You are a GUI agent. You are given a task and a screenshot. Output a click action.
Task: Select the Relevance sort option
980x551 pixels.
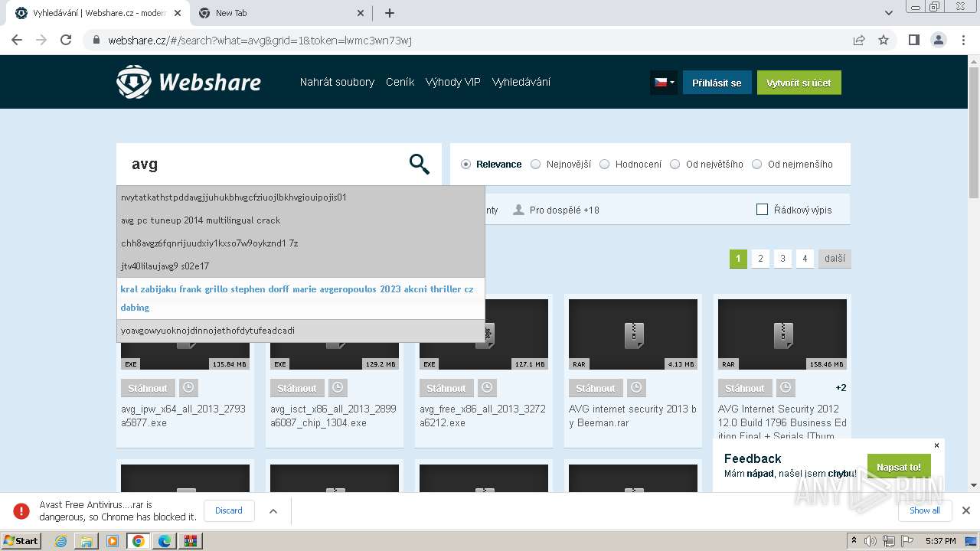coord(491,164)
